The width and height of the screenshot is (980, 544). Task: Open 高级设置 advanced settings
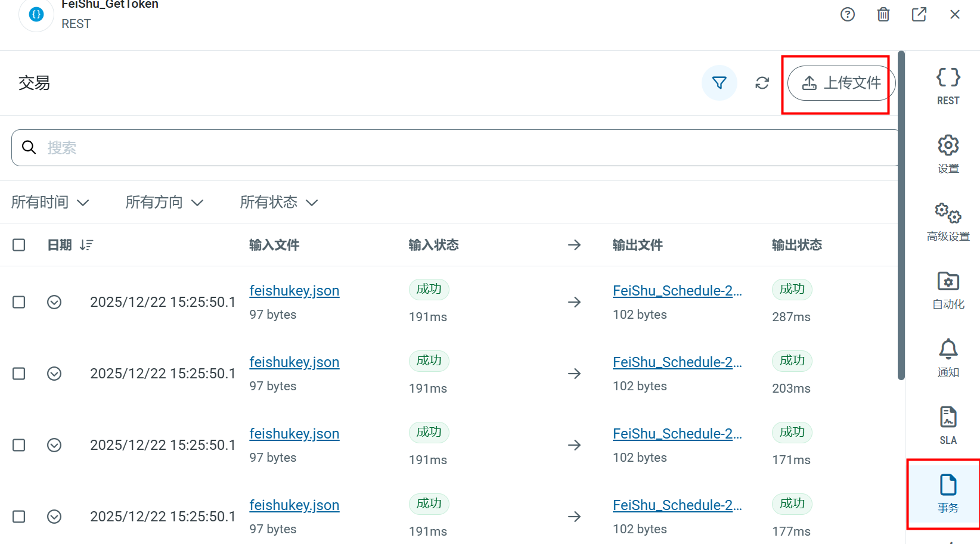click(948, 222)
